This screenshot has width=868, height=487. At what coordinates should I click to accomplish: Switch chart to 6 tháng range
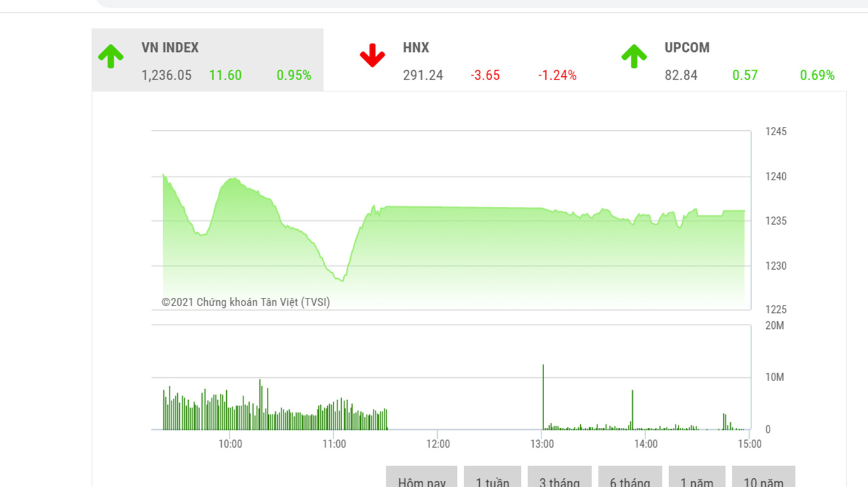point(630,479)
